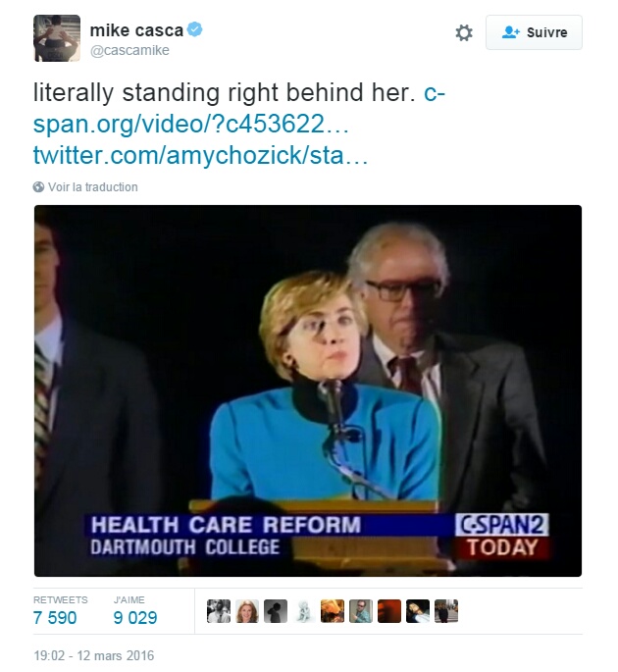618x672 pixels.
Task: Open the blonde woman liker avatar
Action: pos(247,611)
